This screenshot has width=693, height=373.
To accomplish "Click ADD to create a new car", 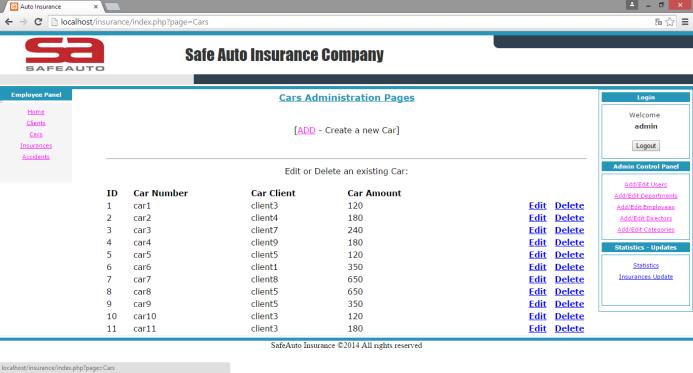I will coord(306,130).
